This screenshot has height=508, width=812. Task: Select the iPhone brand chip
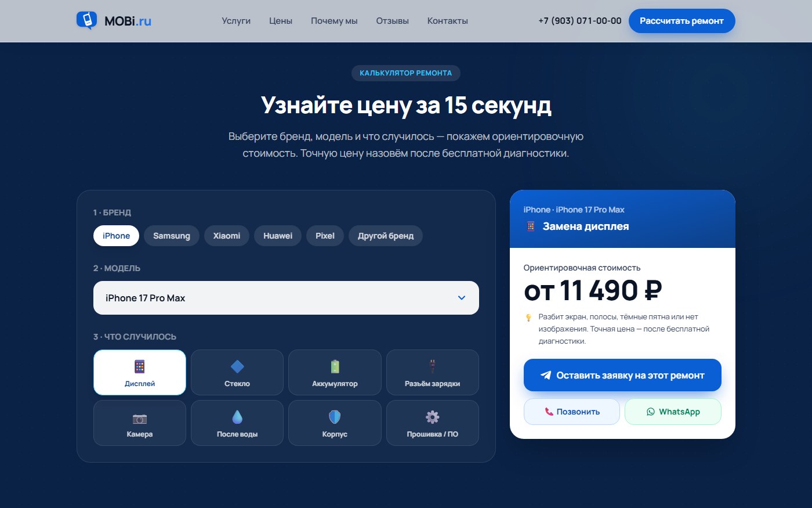(116, 236)
